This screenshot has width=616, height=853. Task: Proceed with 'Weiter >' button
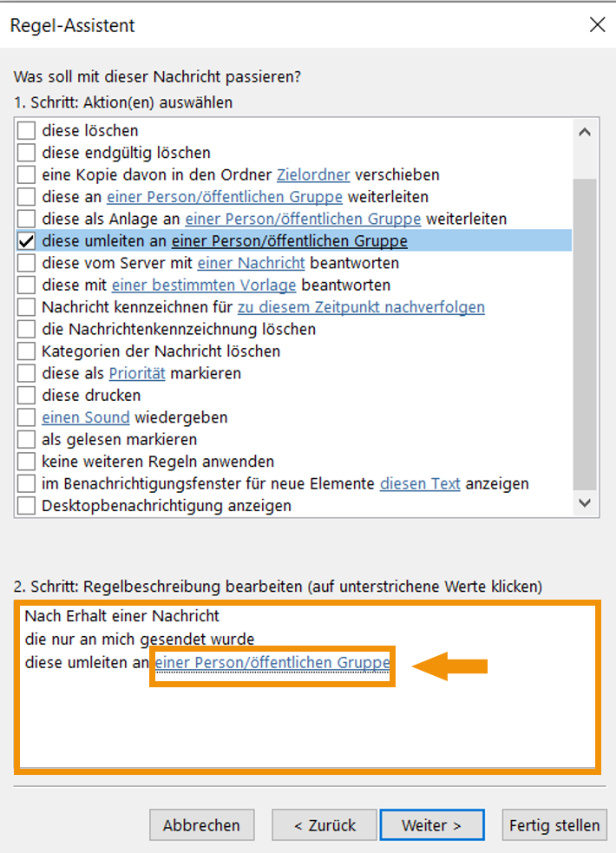pos(432,825)
